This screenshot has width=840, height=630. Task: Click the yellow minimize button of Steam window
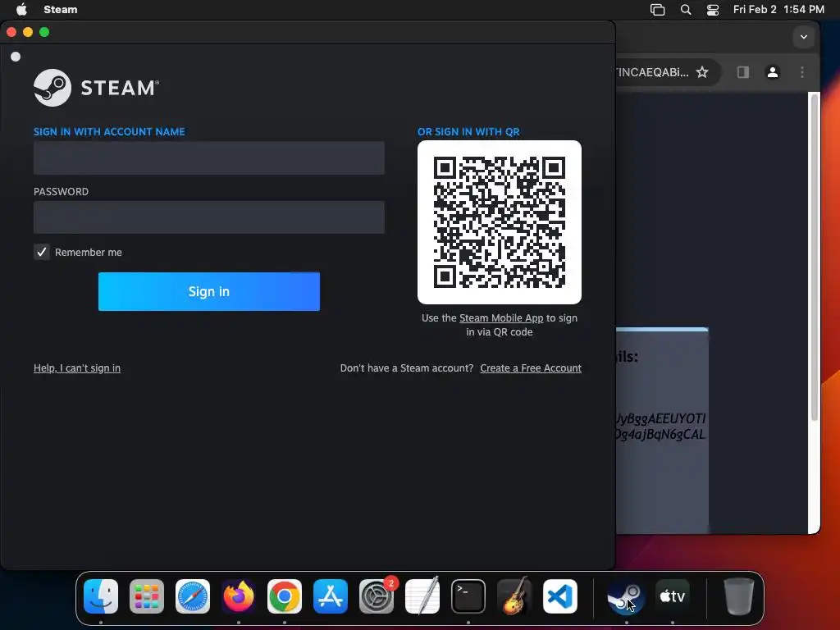[x=28, y=32]
